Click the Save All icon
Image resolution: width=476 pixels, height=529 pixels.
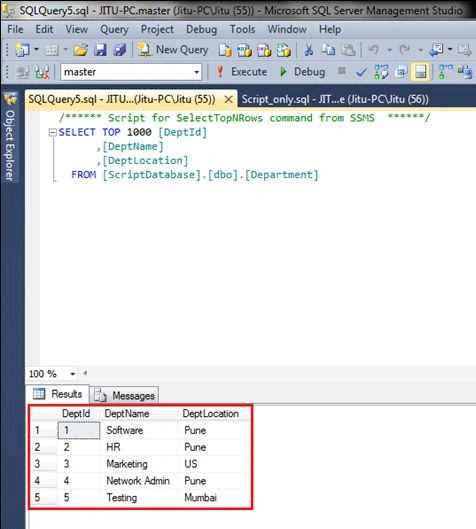(120, 50)
